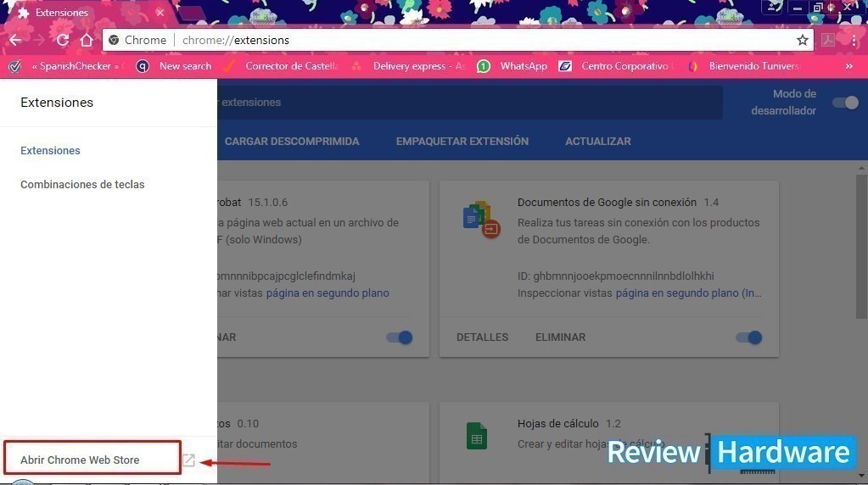This screenshot has width=868, height=485.
Task: Select Extensiones in the side menu
Action: coord(50,150)
